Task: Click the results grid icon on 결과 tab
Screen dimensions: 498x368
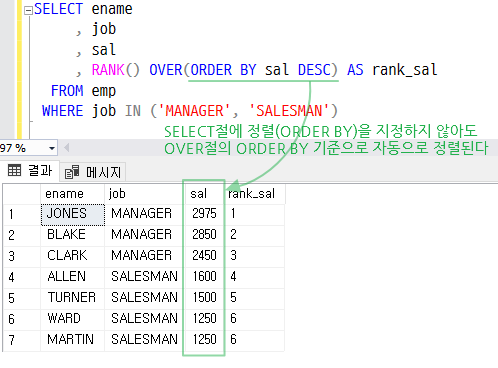Action: [x=14, y=170]
